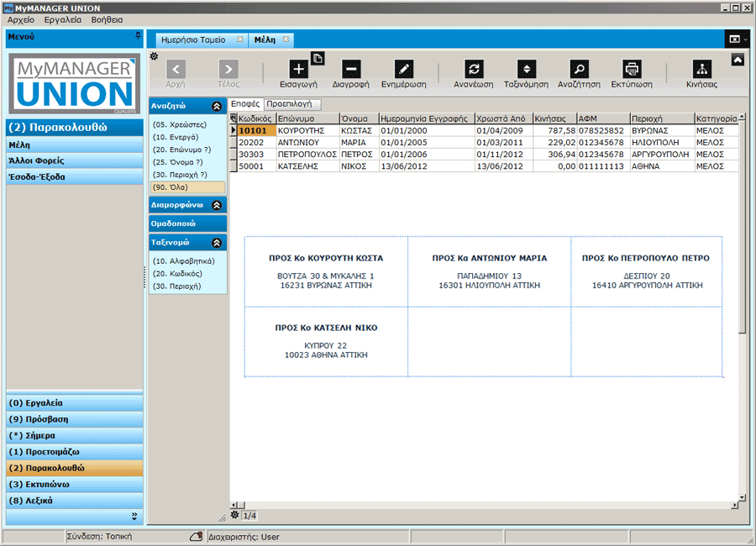Open the Αρχείο menu
This screenshot has width=756, height=546.
(x=21, y=20)
